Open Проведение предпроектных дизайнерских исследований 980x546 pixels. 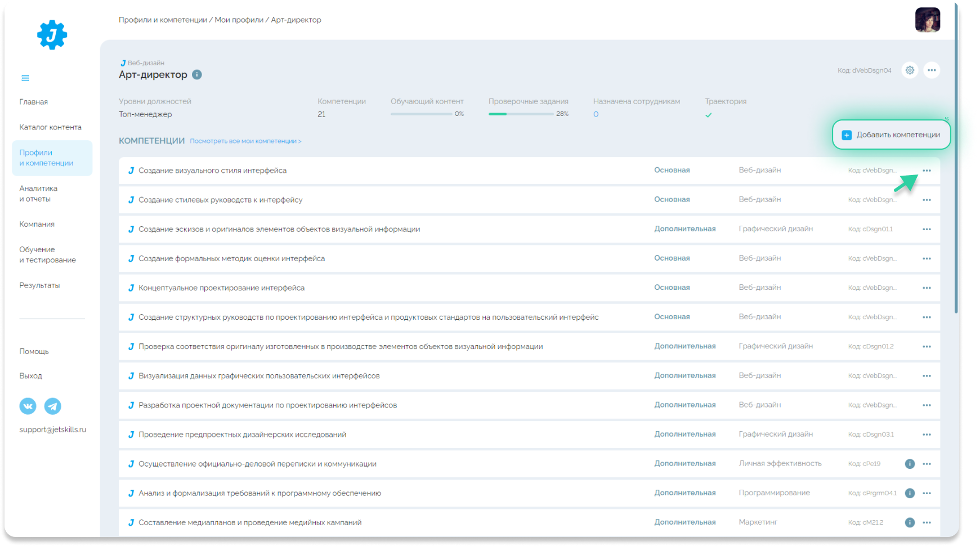click(242, 435)
